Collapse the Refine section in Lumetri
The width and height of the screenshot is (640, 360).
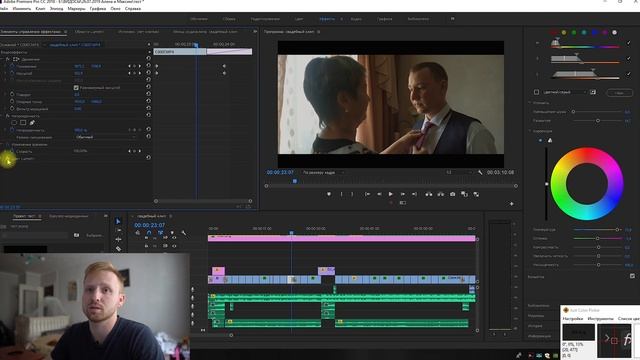530,103
